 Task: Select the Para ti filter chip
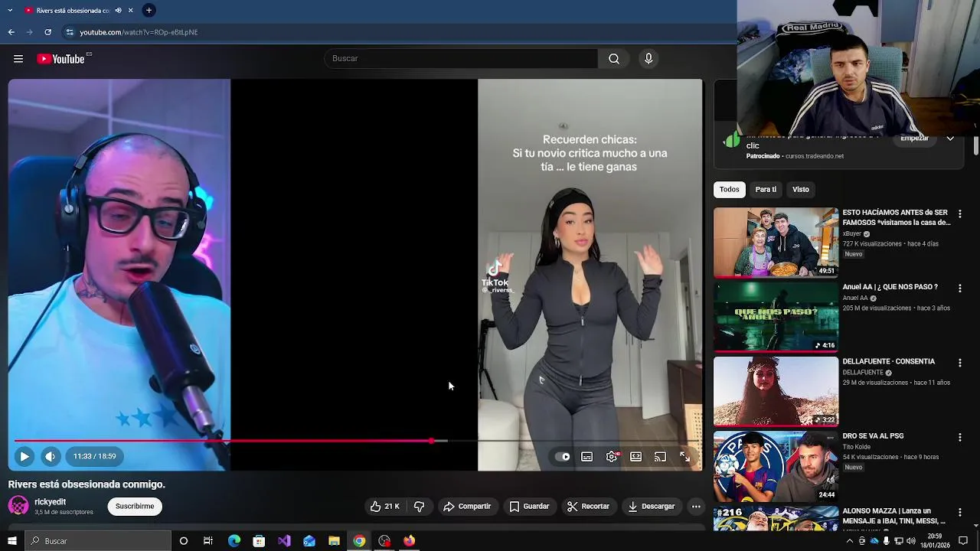point(766,189)
